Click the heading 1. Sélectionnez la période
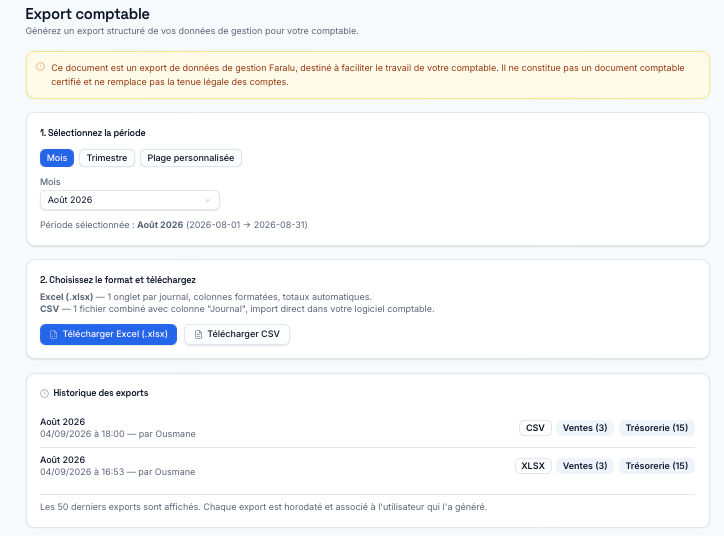 click(x=93, y=133)
